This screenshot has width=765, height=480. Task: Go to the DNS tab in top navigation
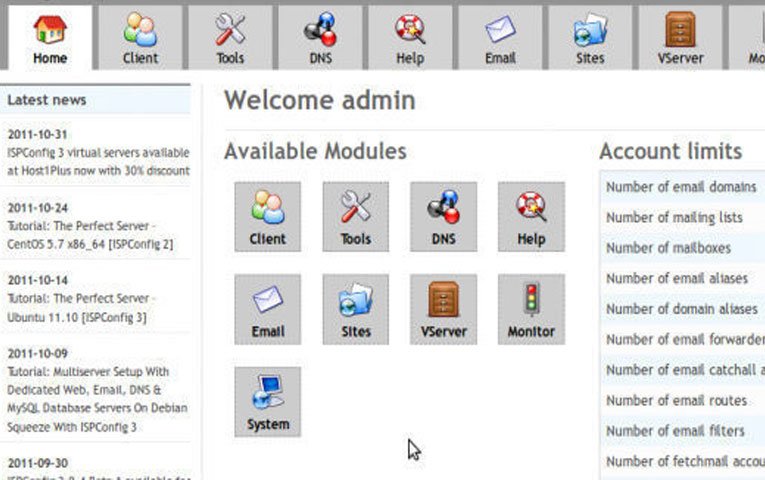[x=320, y=38]
